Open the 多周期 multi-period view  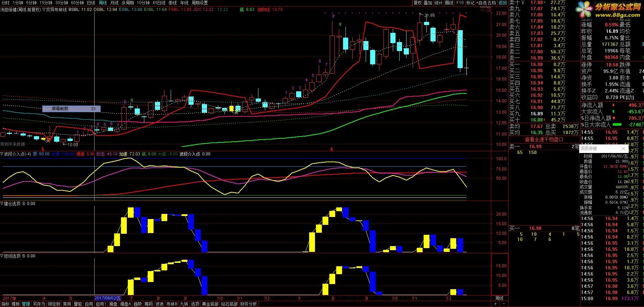point(127,3)
